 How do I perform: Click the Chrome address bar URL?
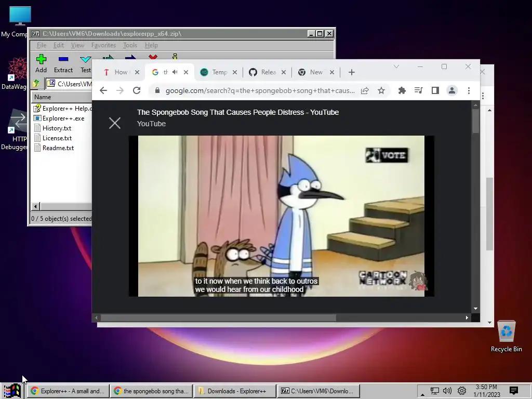pyautogui.click(x=260, y=90)
